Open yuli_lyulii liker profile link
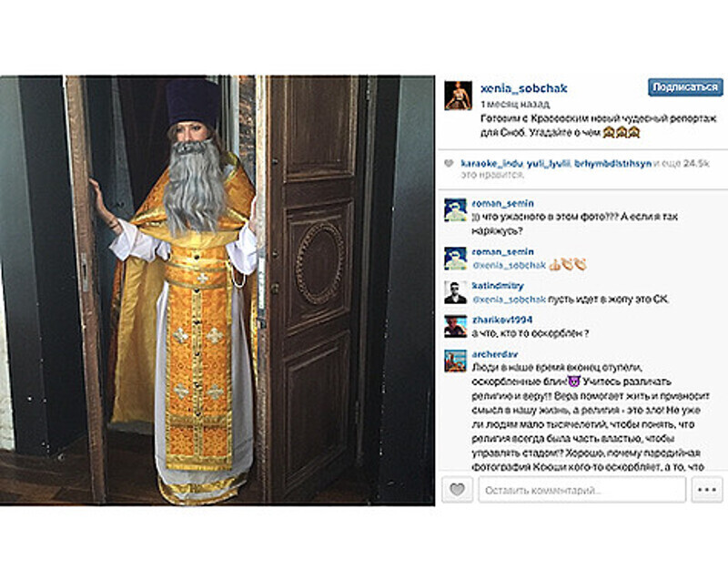The image size is (728, 580). tap(549, 164)
